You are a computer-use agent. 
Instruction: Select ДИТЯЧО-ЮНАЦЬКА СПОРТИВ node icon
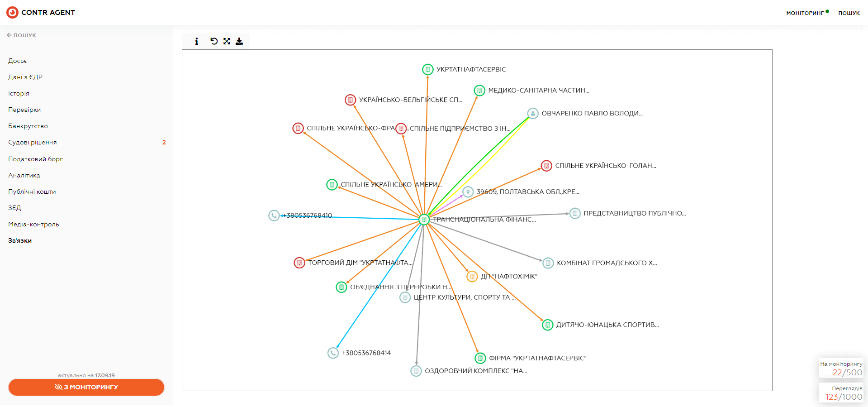click(548, 325)
